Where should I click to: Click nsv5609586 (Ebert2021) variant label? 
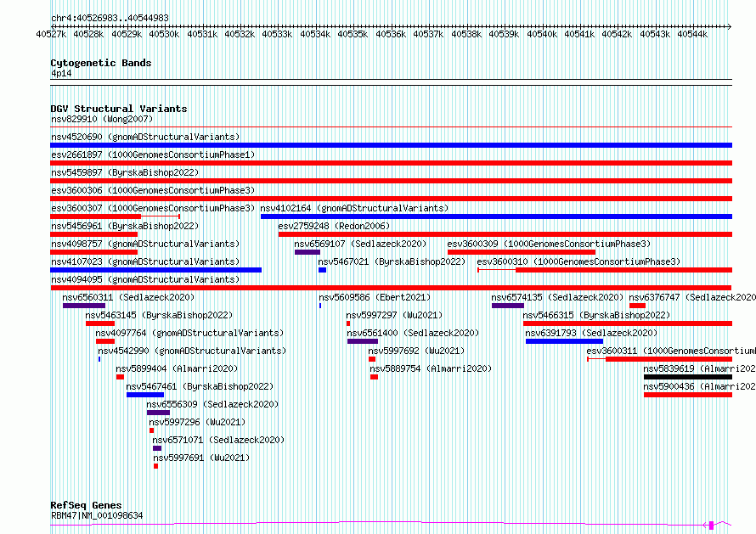(375, 297)
